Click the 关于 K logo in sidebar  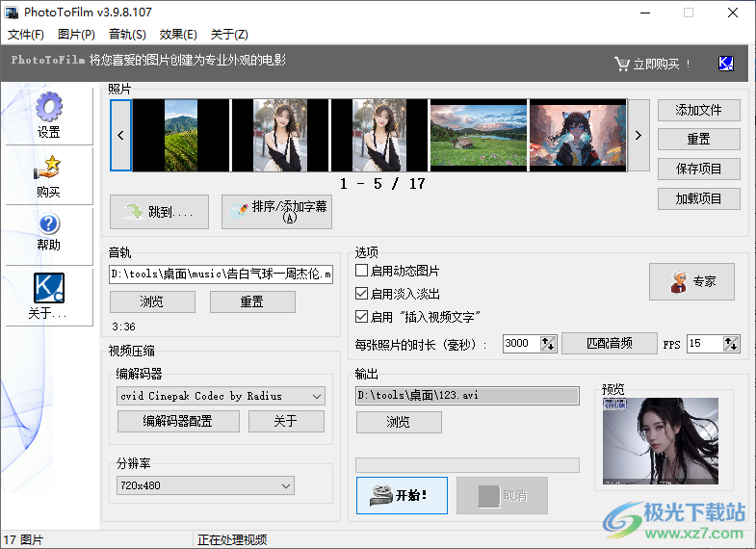tap(49, 288)
